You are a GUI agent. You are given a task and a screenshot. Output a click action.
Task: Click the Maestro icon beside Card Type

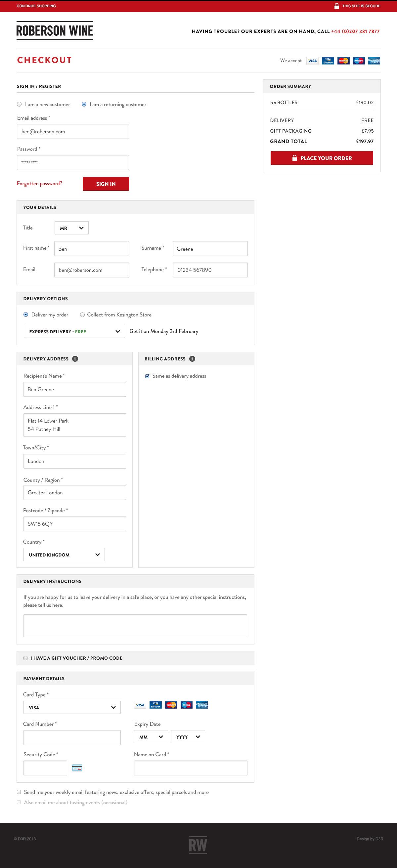pyautogui.click(x=186, y=705)
